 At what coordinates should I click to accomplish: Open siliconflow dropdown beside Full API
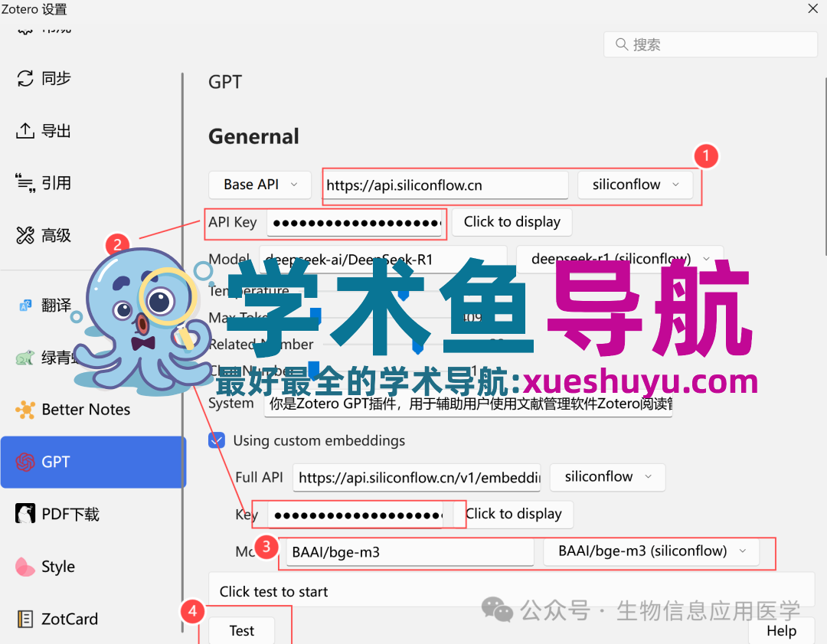coord(607,477)
